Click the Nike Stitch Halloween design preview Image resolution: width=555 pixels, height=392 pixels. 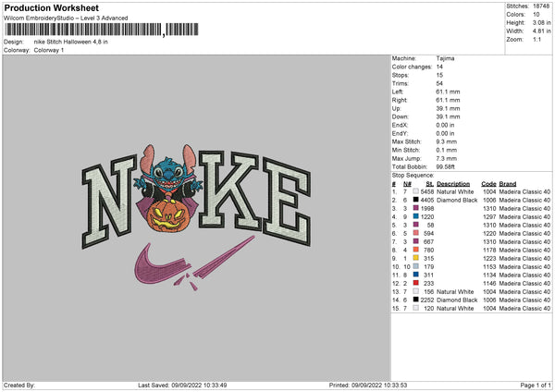click(x=196, y=217)
